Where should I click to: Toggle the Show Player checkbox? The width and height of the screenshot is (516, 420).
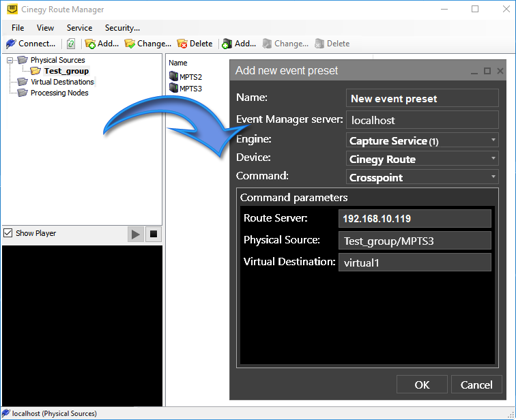point(8,233)
